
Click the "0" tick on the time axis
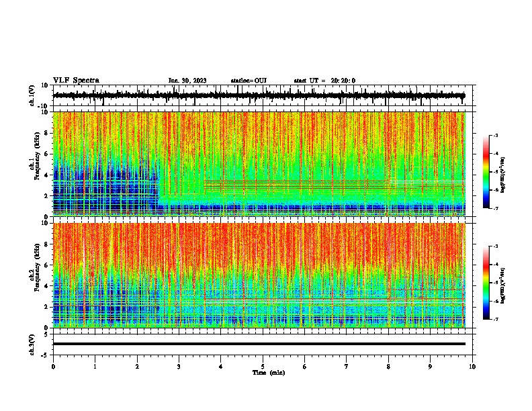tap(53, 367)
